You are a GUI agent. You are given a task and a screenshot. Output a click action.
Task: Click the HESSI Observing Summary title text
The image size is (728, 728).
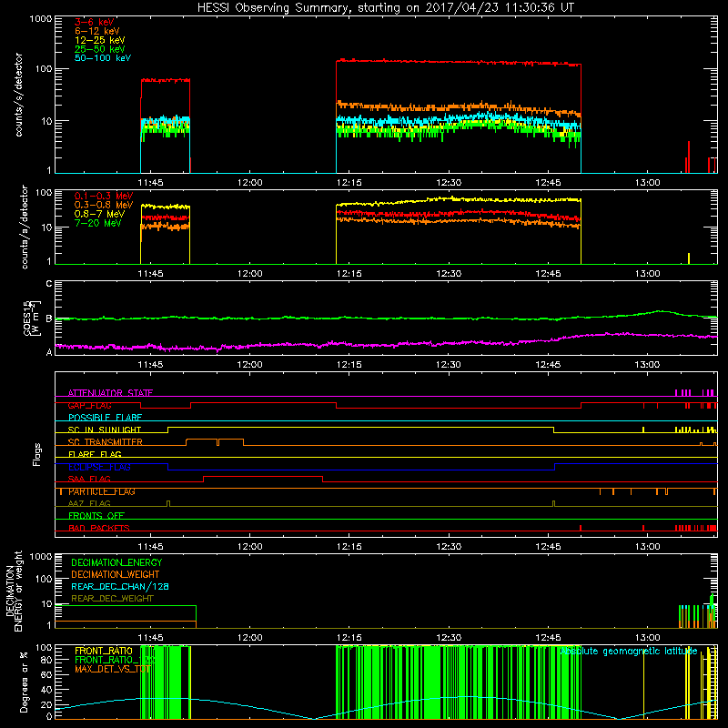385,8
